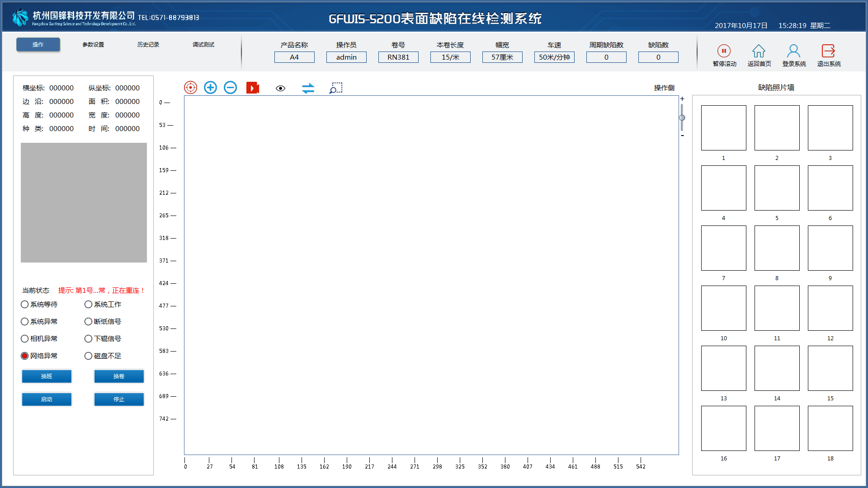Image resolution: width=868 pixels, height=488 pixels.
Task: Switch to the 历史记录 tab
Action: [148, 45]
